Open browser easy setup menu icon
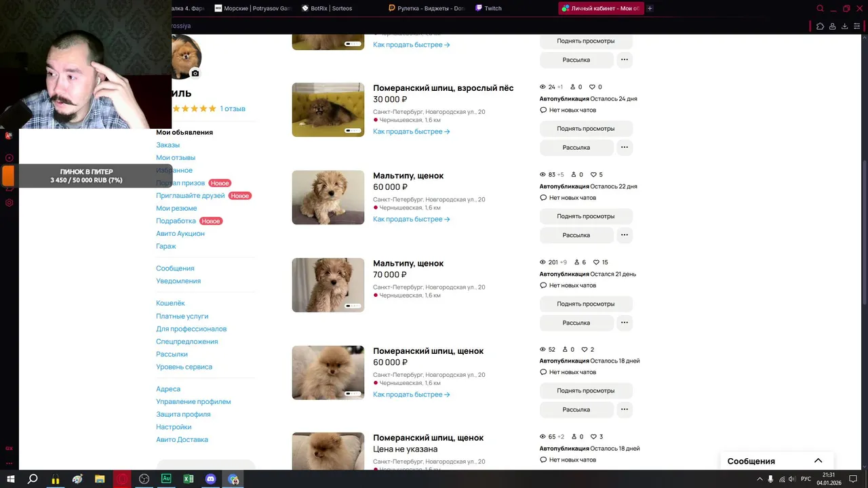The height and width of the screenshot is (488, 868). coord(857,26)
